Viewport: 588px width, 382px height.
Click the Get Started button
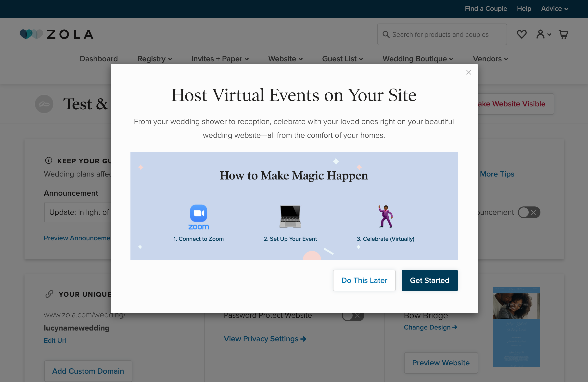click(x=429, y=280)
